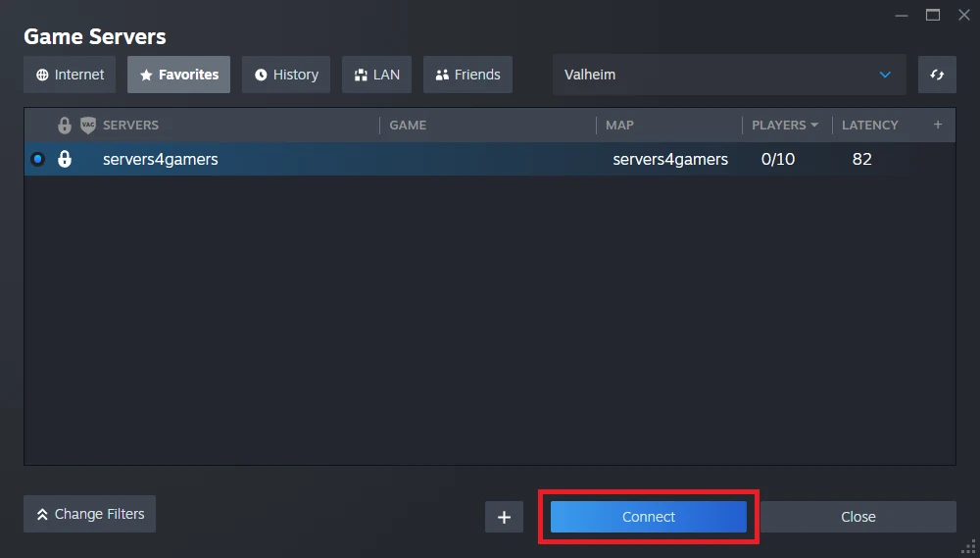Select the servers4gamers row radio indicator
980x558 pixels.
[37, 159]
